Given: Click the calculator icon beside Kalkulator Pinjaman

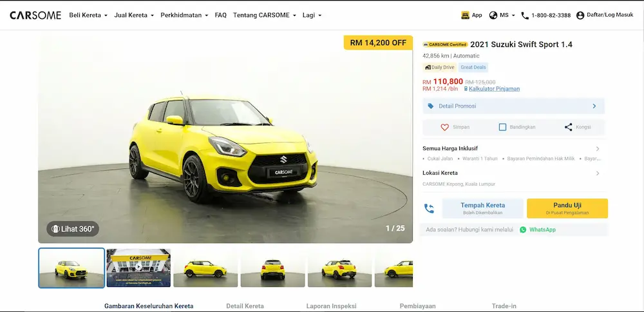Looking at the screenshot, I should click(x=466, y=89).
